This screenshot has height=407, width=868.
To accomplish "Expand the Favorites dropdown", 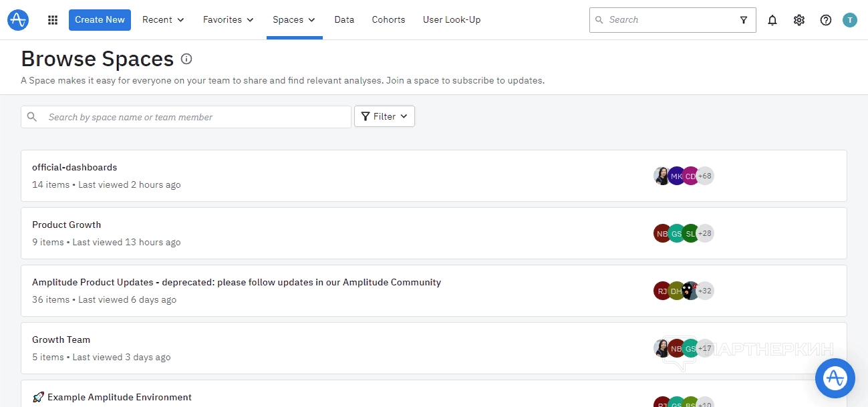I will pos(229,20).
